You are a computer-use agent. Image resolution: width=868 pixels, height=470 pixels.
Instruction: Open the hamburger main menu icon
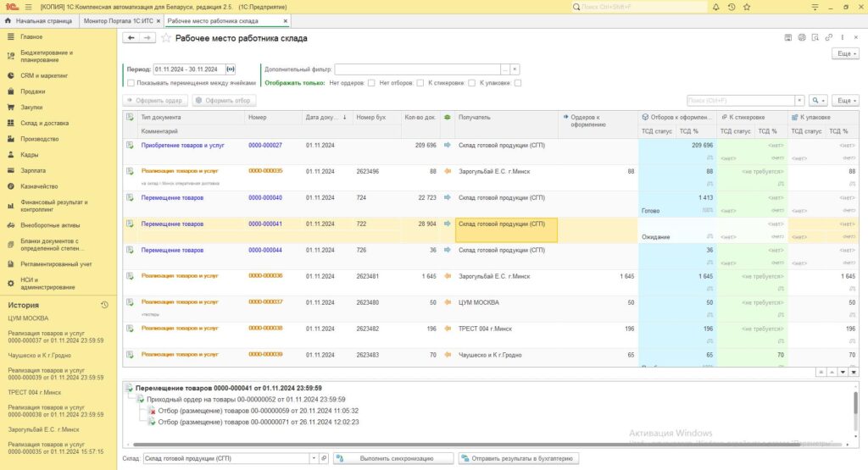point(28,6)
